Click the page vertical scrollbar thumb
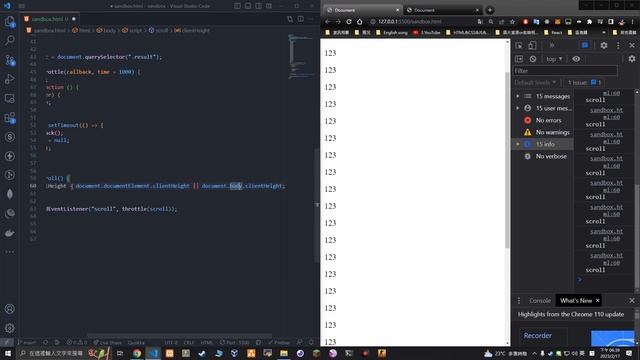Image resolution: width=640 pixels, height=360 pixels. pos(507,159)
